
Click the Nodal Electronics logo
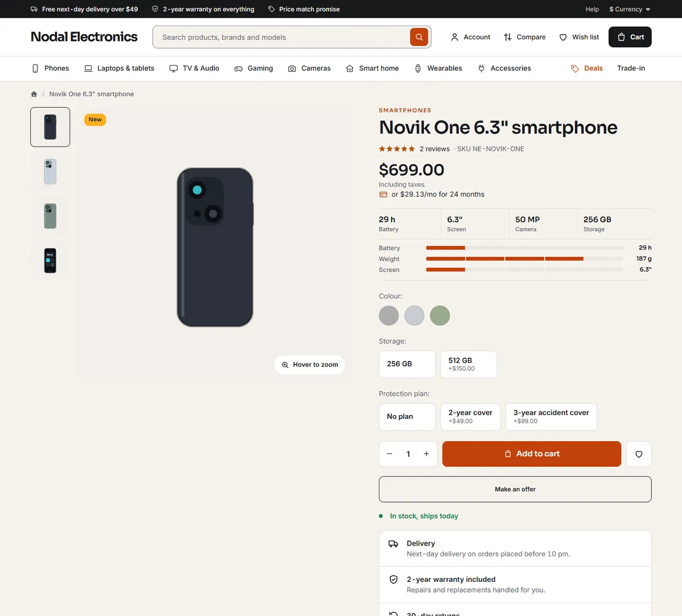point(84,37)
